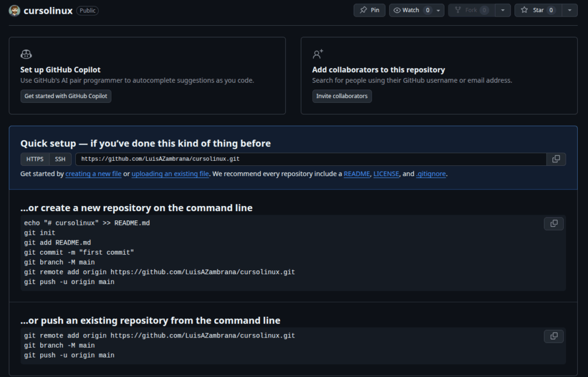Open the Star lists dropdown arrow

pyautogui.click(x=569, y=10)
